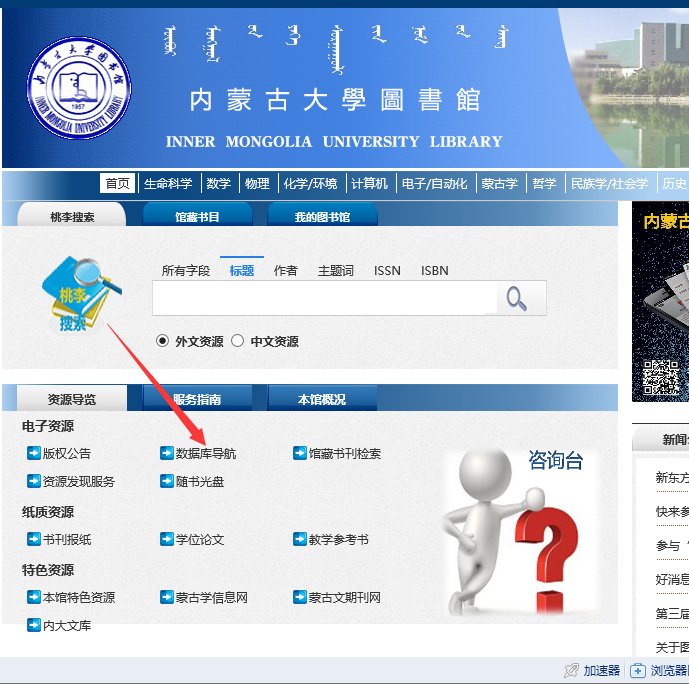Open the 哲学 navigation item
This screenshot has width=689, height=684.
pos(544,183)
